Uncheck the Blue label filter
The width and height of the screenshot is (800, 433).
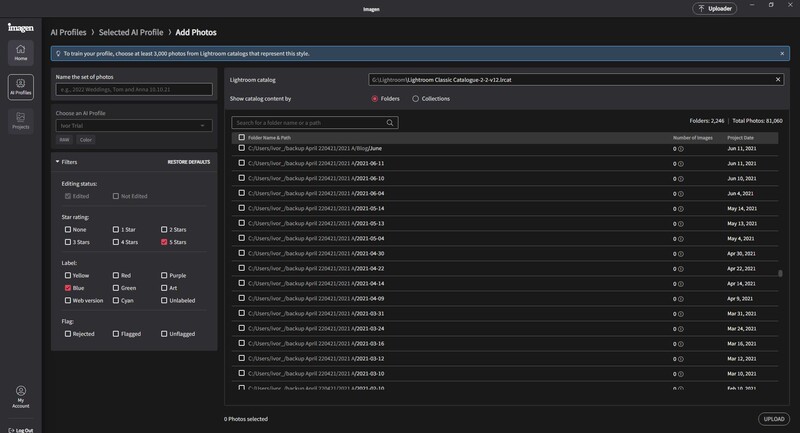pyautogui.click(x=68, y=288)
